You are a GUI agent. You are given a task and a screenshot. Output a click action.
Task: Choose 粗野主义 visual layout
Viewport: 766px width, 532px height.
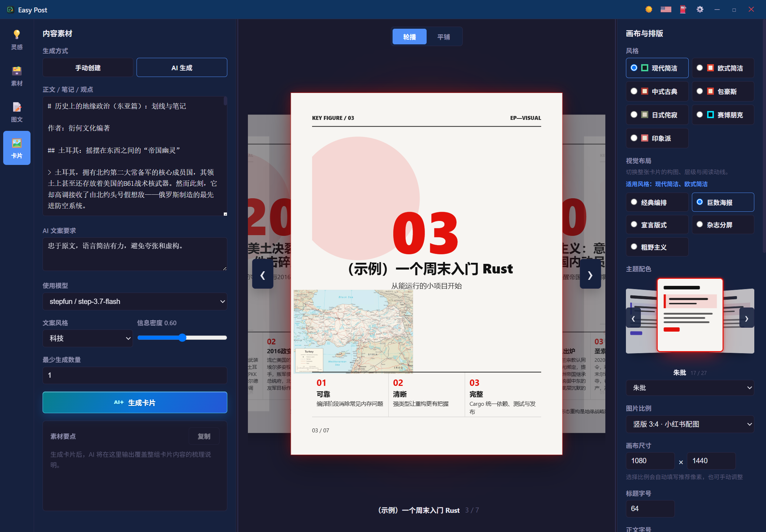click(x=657, y=247)
